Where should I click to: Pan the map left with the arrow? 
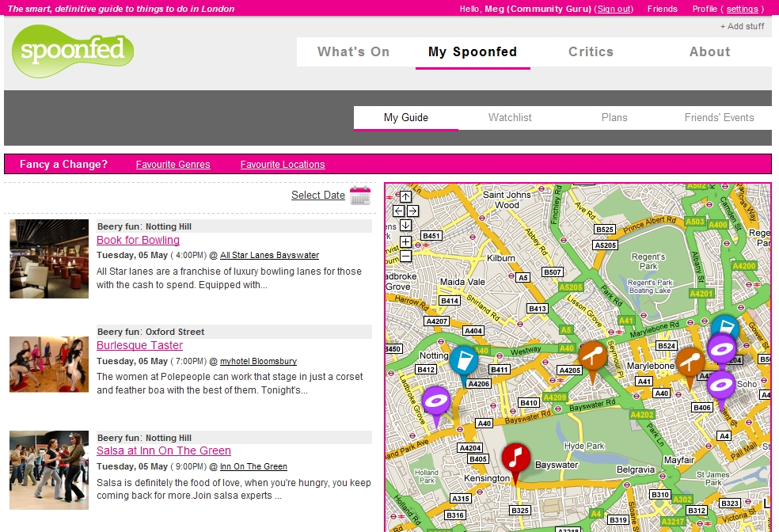(398, 211)
